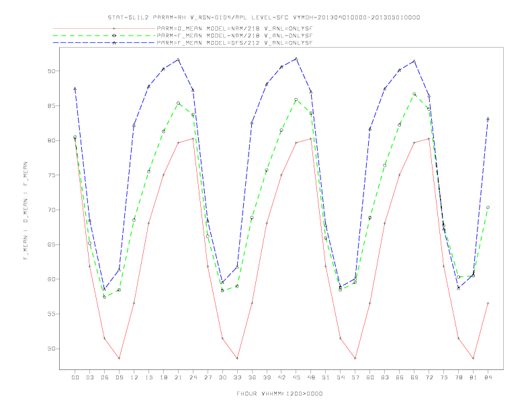Click the red observed plus point at hour 84
The image size is (532, 411).
pos(488,303)
